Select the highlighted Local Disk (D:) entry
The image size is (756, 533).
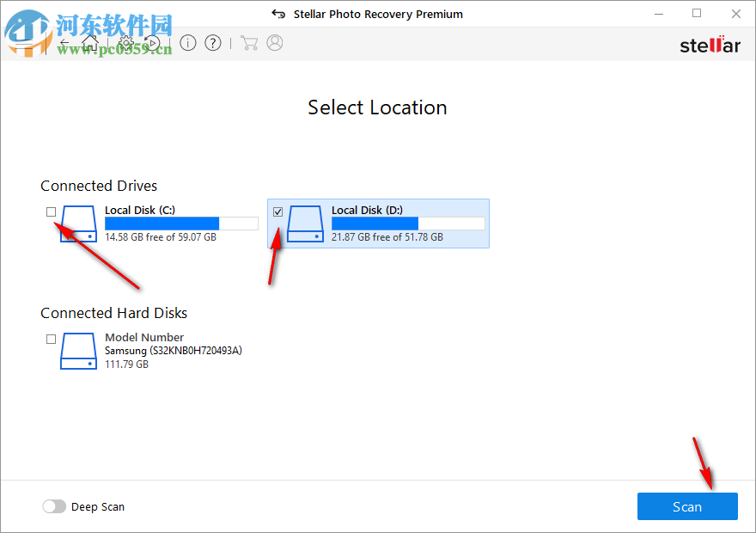pos(378,224)
